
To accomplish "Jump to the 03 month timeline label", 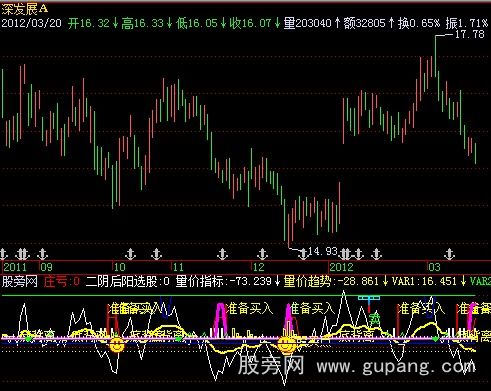I will (434, 267).
